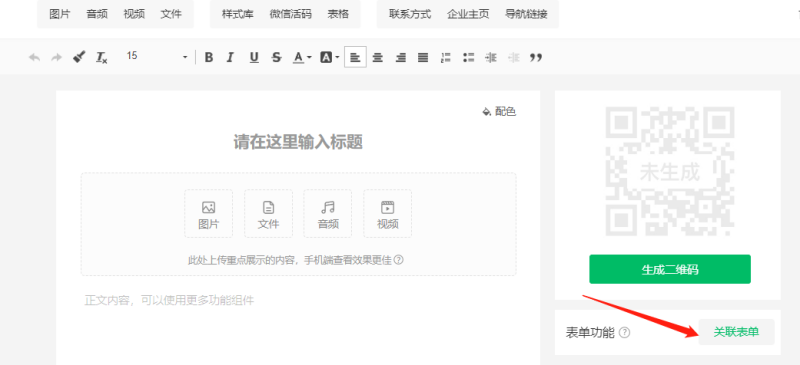
Task: Click the 关联表单 button
Action: 736,332
